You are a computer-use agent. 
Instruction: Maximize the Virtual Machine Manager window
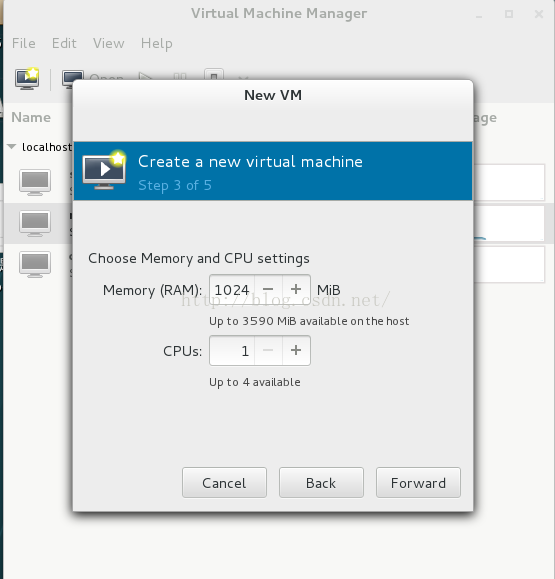click(509, 14)
